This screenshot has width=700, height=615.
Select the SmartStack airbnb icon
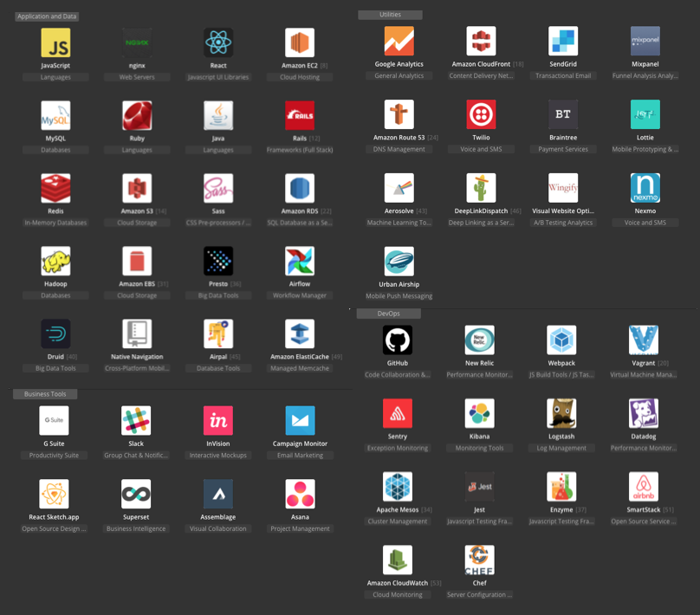pos(644,486)
